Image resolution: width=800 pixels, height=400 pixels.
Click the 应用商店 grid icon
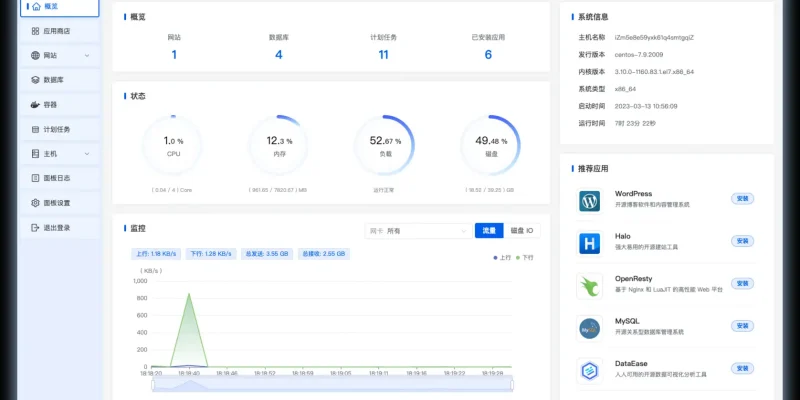(x=35, y=31)
